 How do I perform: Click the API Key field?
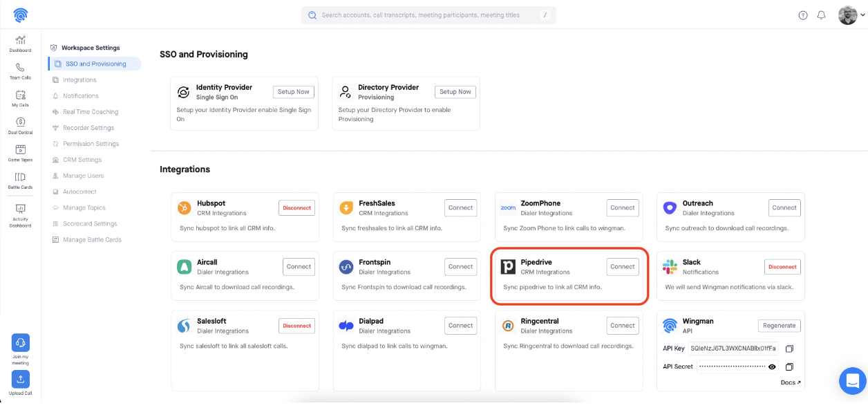click(734, 349)
